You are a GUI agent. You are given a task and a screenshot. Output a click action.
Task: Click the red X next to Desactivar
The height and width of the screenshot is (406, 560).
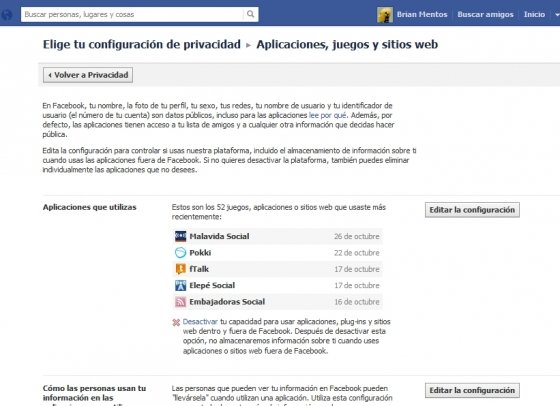click(176, 322)
